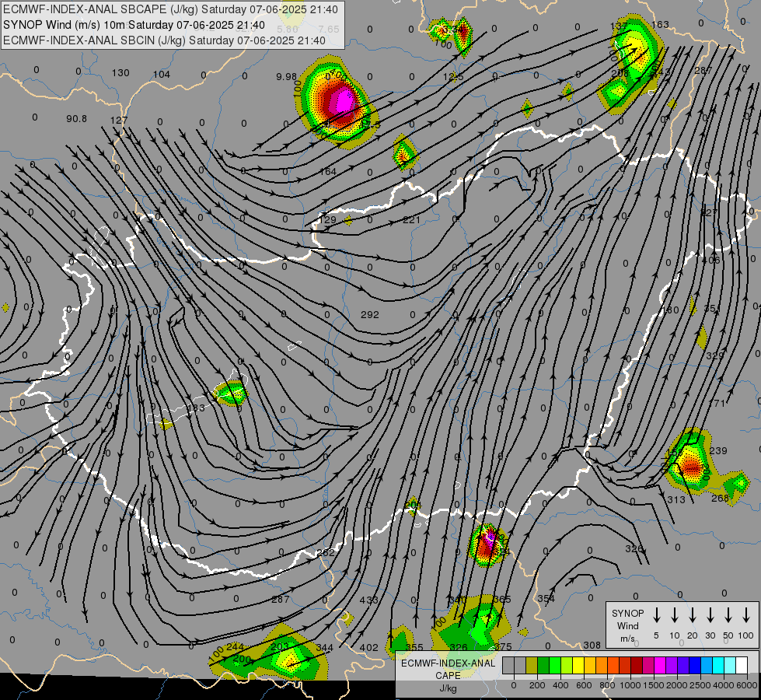Click the map value 433
Screen dimensions: 761x700
click(368, 600)
